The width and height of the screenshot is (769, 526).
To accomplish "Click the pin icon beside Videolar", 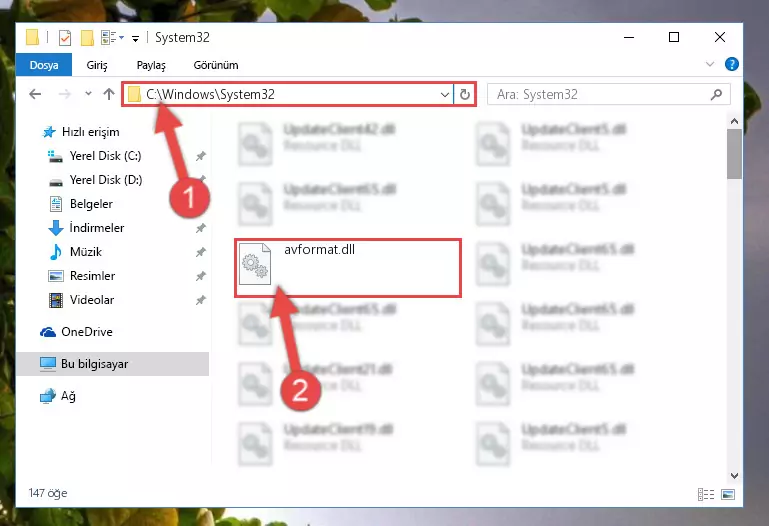I will (201, 300).
